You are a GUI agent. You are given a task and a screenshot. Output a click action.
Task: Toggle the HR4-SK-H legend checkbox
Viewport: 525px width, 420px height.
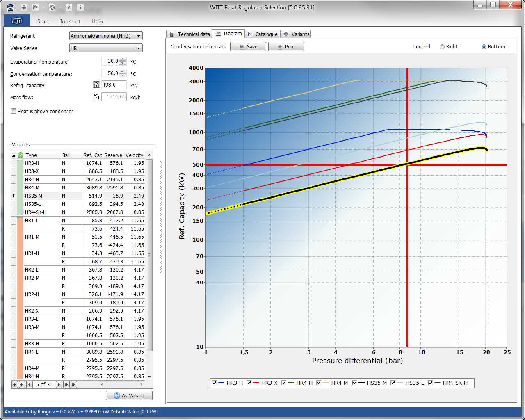(430, 383)
